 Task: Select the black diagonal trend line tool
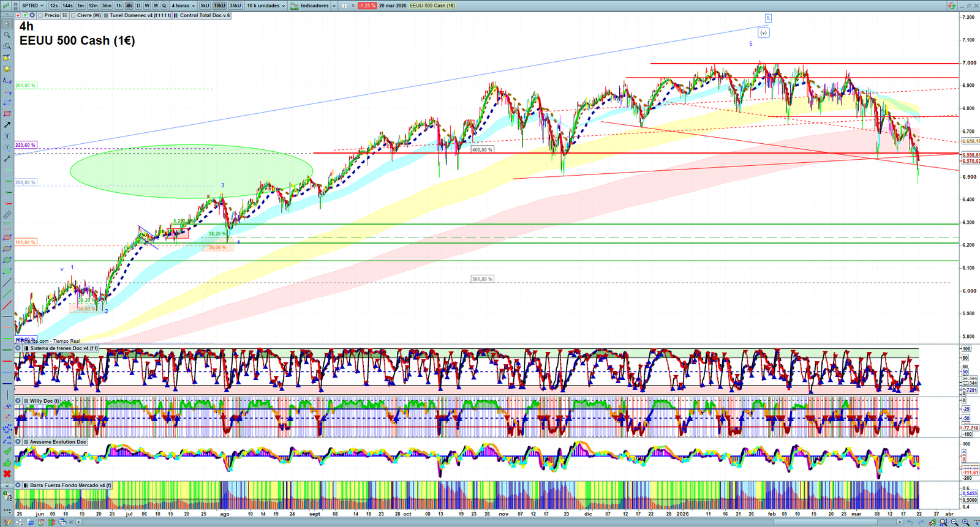point(7,283)
